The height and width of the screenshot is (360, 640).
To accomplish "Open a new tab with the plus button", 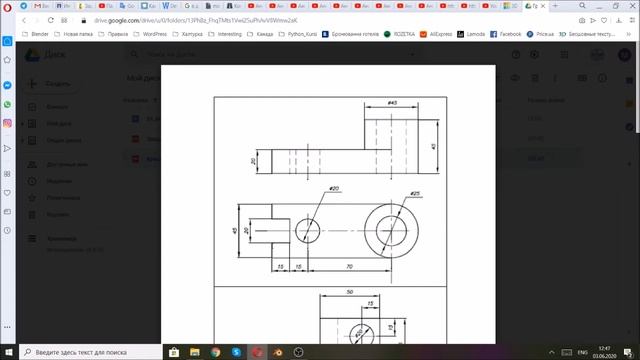I will pyautogui.click(x=555, y=6).
